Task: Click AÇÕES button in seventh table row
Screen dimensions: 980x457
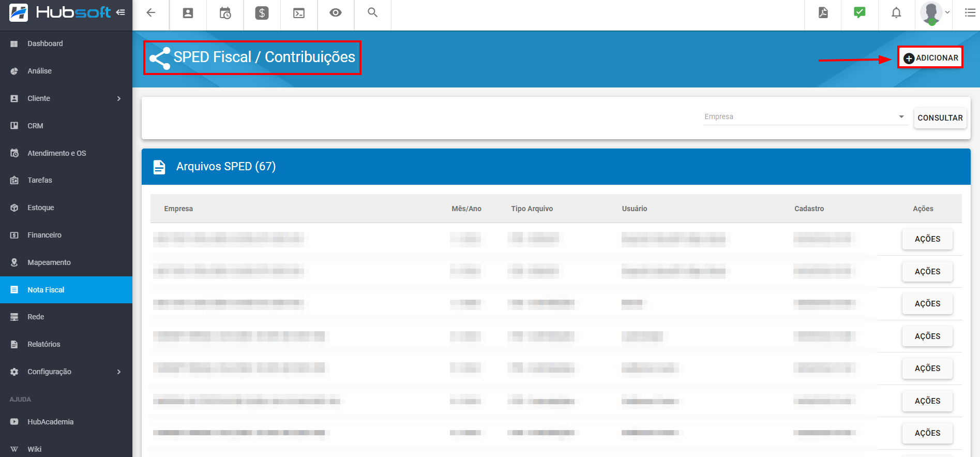Action: (927, 433)
